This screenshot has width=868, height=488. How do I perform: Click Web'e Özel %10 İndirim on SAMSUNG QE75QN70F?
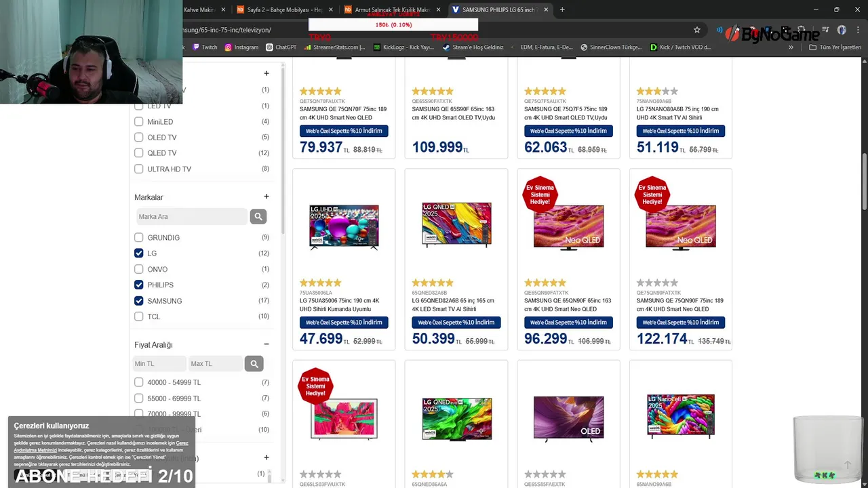click(x=344, y=131)
